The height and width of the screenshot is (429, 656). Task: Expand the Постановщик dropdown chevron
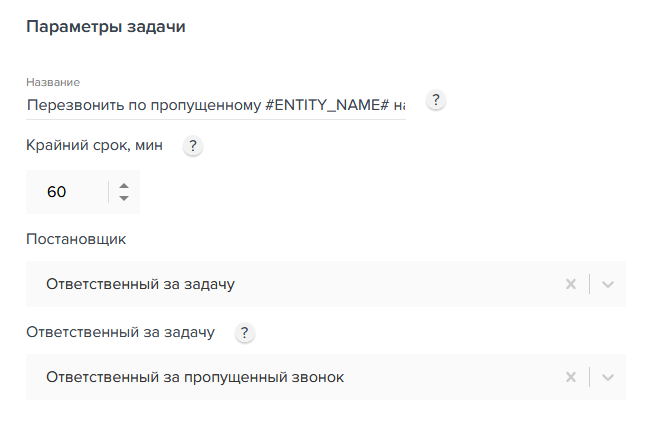point(607,284)
